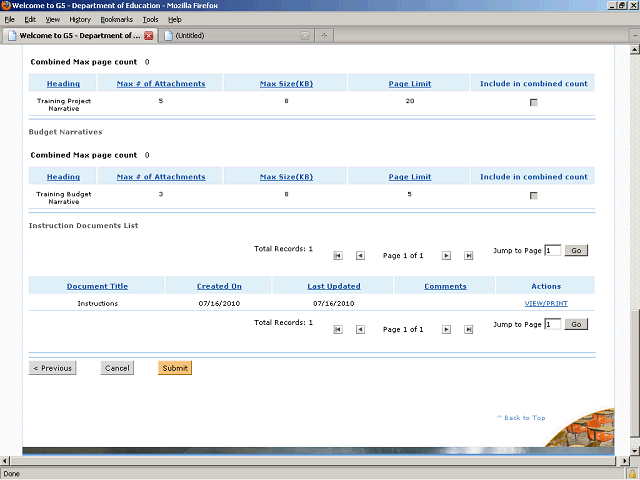Sort by Comments column
The image size is (640, 480).
(x=445, y=286)
